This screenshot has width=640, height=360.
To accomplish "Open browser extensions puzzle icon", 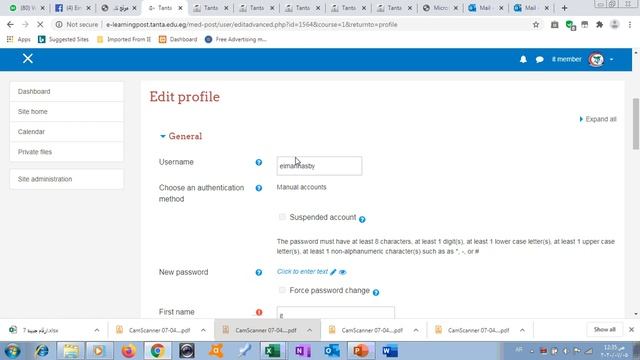I will (599, 24).
